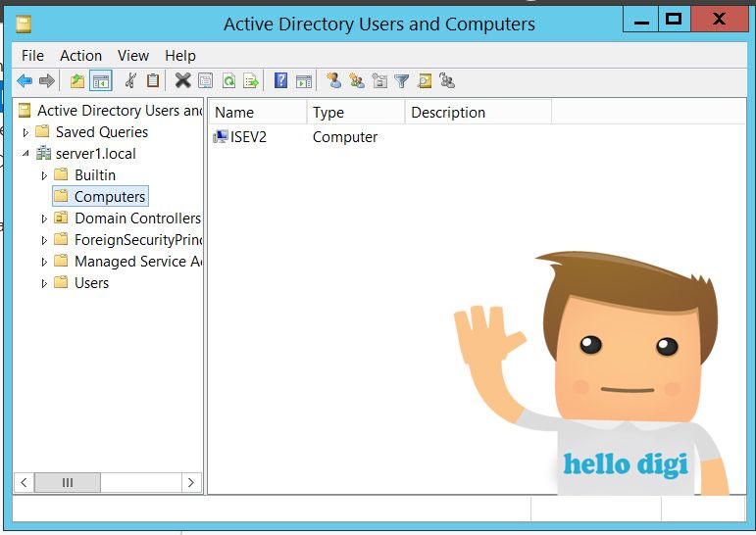Click the add to group toolbar icon

[447, 80]
